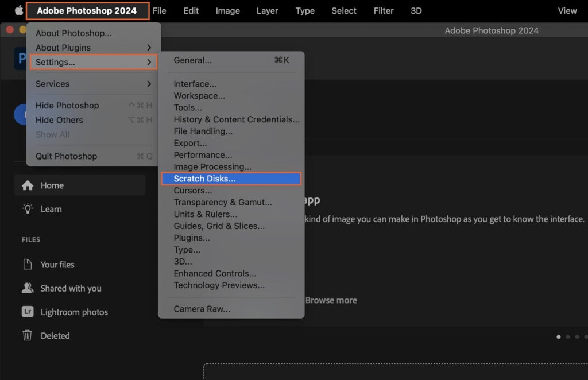
Task: Click the Home icon in the sidebar
Action: [28, 185]
